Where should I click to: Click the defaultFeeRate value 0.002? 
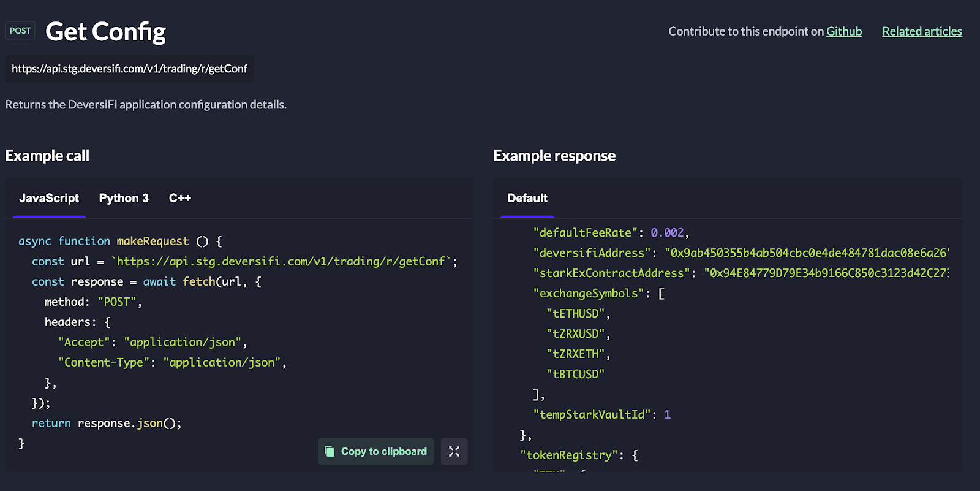667,232
